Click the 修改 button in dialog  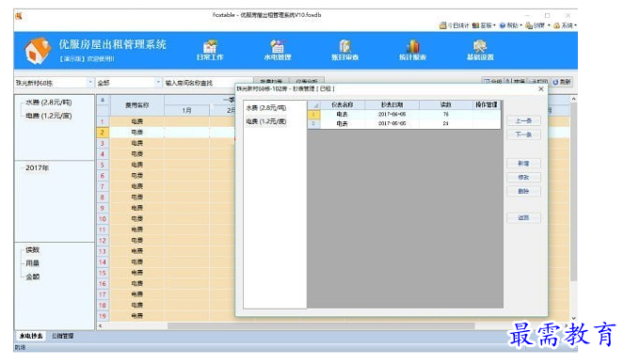[x=523, y=178]
